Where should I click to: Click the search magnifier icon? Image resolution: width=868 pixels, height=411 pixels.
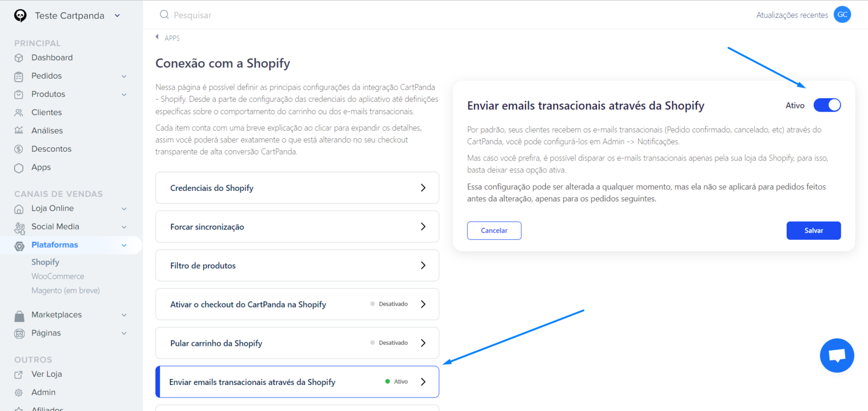pos(164,15)
